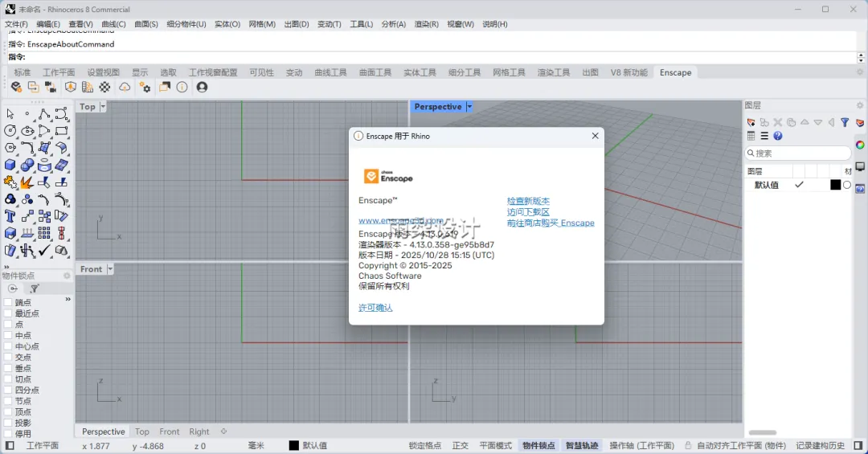Choose the rectangular Array tool
Image resolution: width=868 pixels, height=454 pixels.
pyautogui.click(x=44, y=234)
